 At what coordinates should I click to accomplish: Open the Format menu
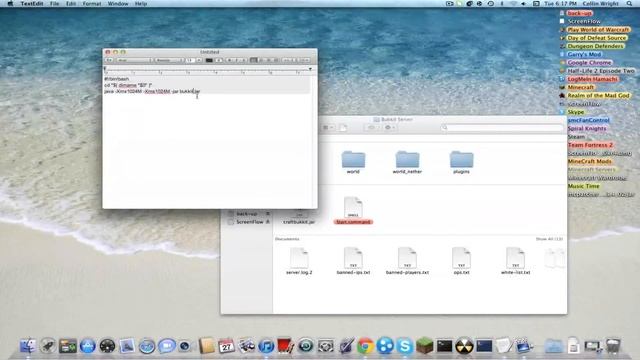pyautogui.click(x=92, y=4)
